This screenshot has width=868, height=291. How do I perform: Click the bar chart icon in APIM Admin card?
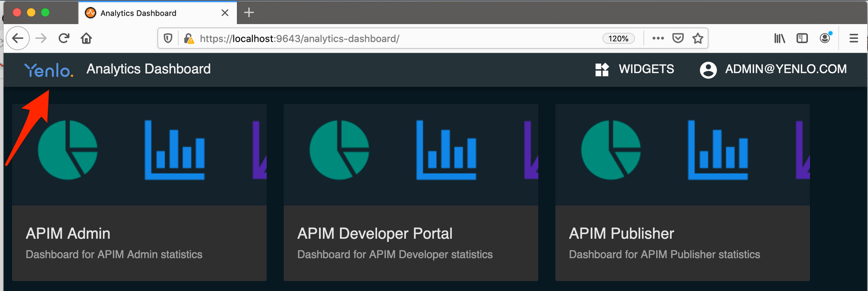click(x=175, y=150)
